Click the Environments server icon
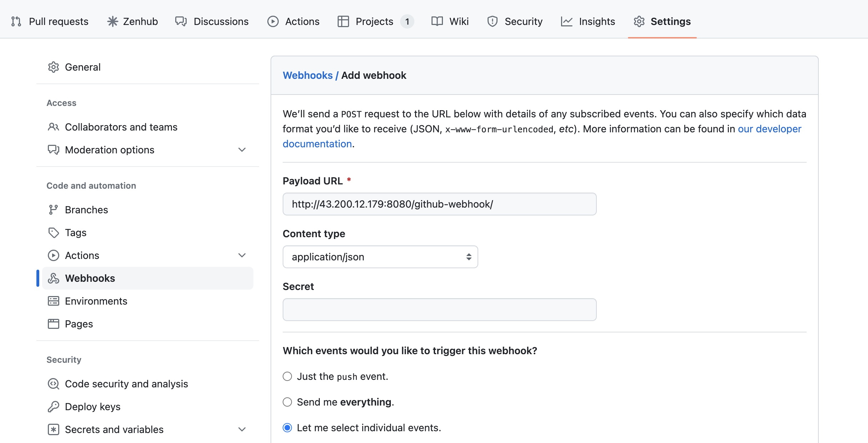This screenshot has width=868, height=443. [x=54, y=301]
